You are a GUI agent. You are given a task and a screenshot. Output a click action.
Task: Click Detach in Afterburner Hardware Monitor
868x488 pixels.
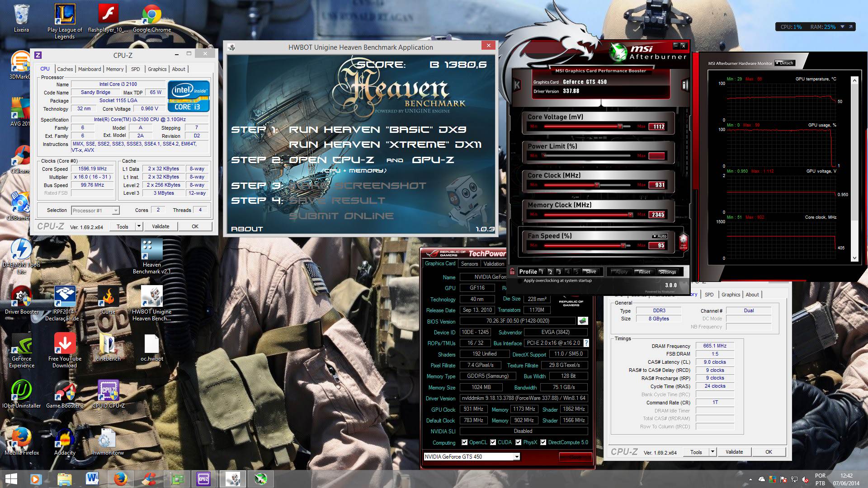[784, 63]
